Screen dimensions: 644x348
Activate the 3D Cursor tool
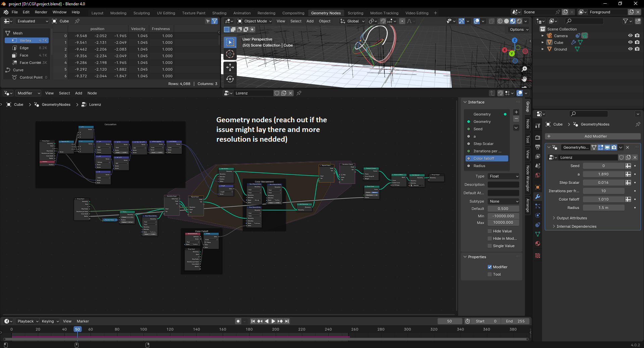[x=230, y=54]
